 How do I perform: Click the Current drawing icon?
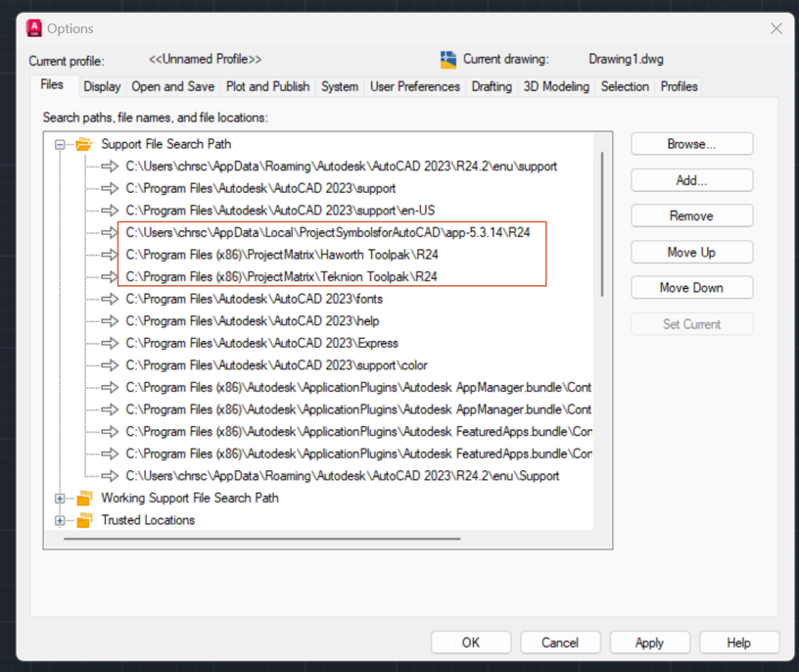coord(447,60)
